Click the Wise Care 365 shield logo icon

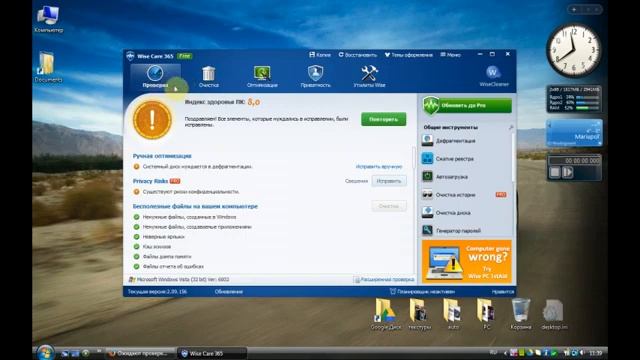pos(130,56)
